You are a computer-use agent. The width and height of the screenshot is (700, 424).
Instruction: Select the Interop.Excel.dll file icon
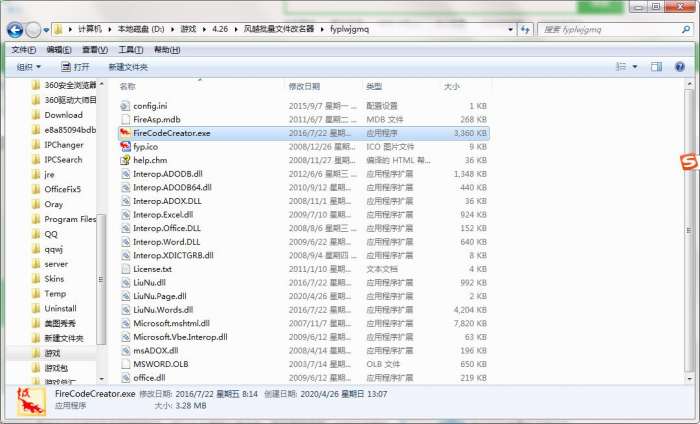click(125, 214)
